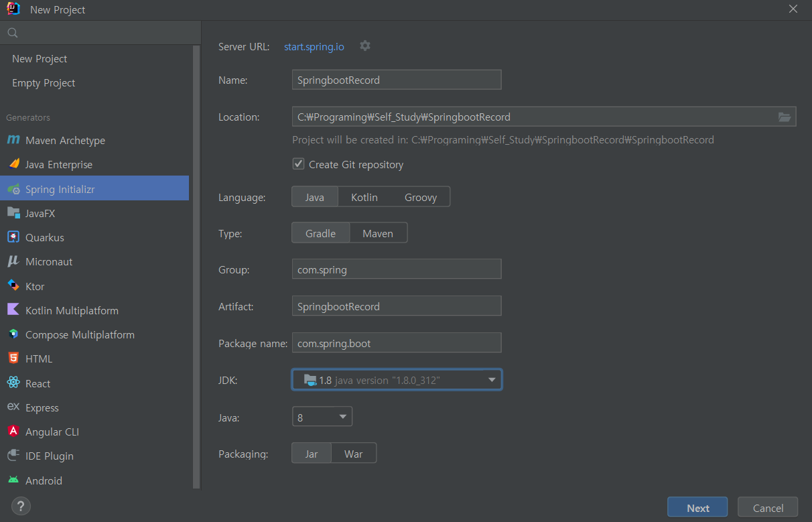This screenshot has height=522, width=812.
Task: Close the New Project dialog
Action: click(x=793, y=9)
